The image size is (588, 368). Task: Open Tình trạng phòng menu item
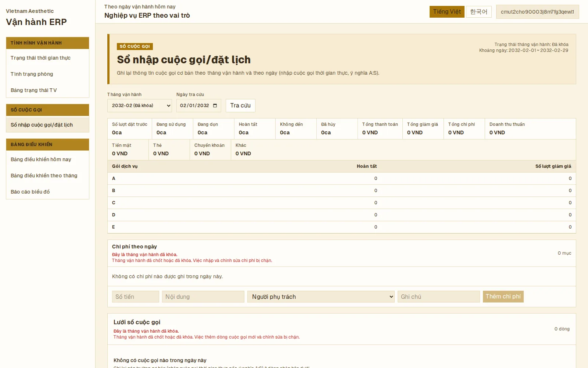[48, 74]
